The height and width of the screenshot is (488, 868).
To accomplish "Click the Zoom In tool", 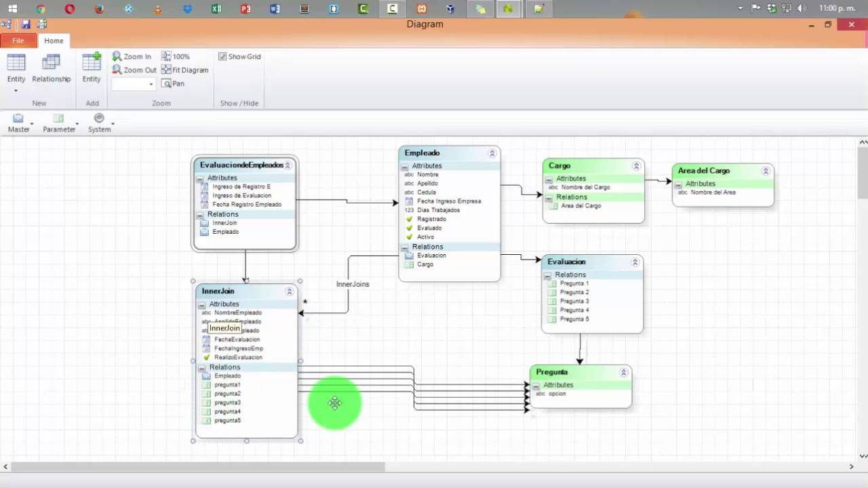I will [x=132, y=57].
